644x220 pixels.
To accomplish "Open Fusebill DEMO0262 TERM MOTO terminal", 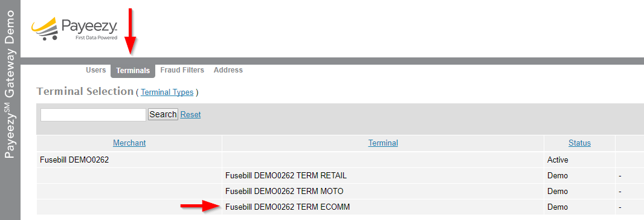I will [x=284, y=191].
